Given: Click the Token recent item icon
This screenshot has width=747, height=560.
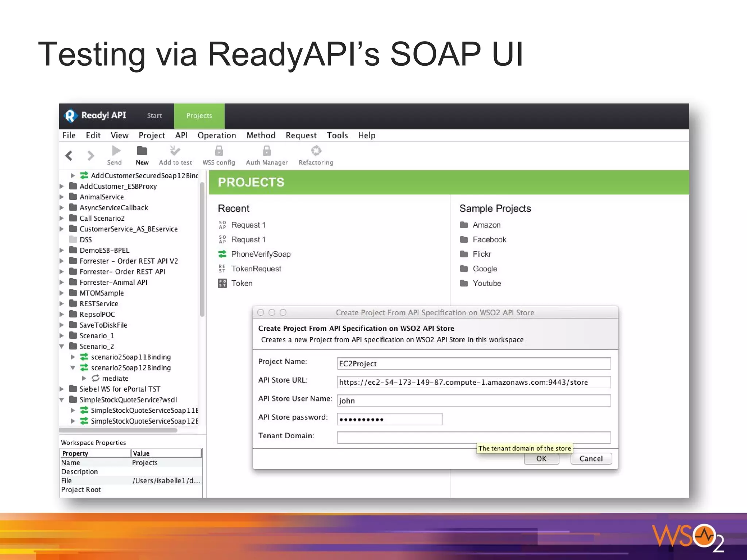Looking at the screenshot, I should point(222,283).
